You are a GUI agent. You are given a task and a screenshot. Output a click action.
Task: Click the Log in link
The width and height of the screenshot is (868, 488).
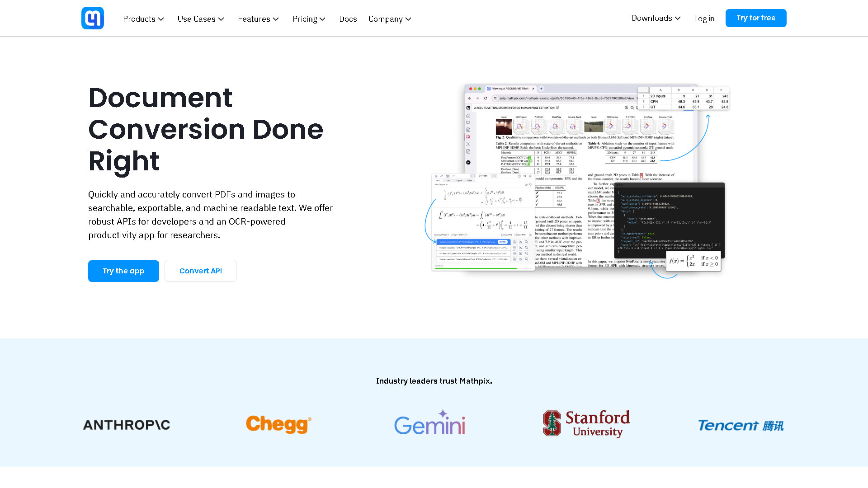point(704,19)
